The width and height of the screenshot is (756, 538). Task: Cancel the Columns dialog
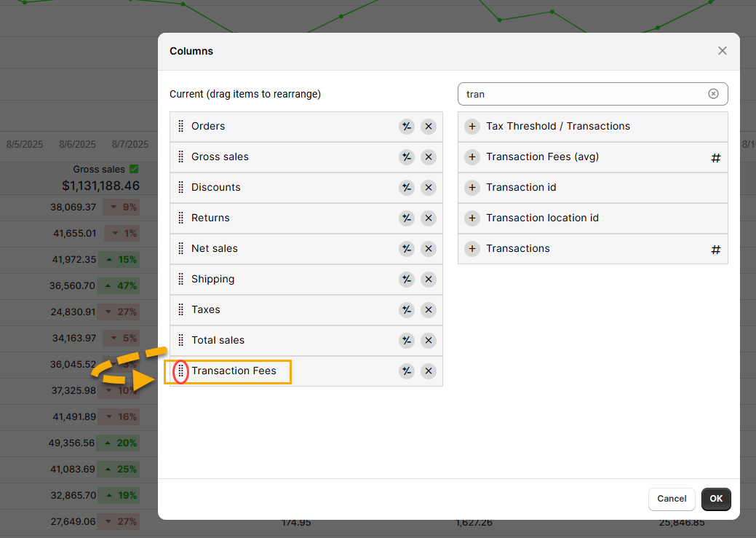point(671,499)
